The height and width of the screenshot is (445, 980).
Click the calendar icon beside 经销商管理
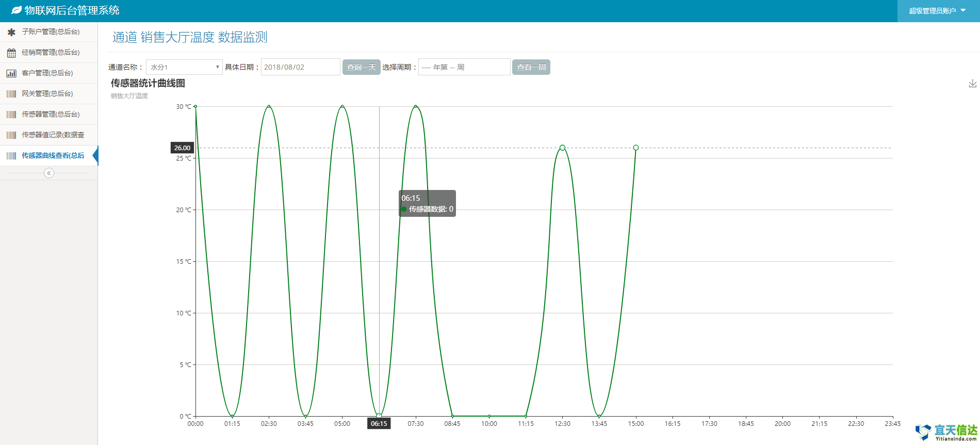(11, 53)
